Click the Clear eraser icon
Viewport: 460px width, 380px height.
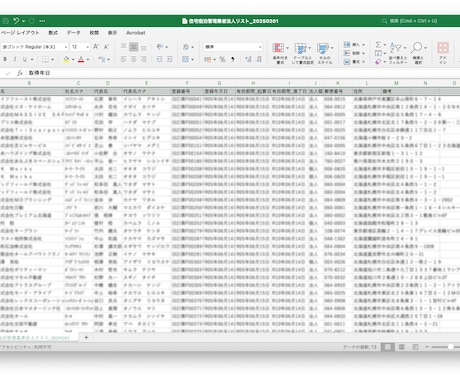pyautogui.click(x=378, y=62)
